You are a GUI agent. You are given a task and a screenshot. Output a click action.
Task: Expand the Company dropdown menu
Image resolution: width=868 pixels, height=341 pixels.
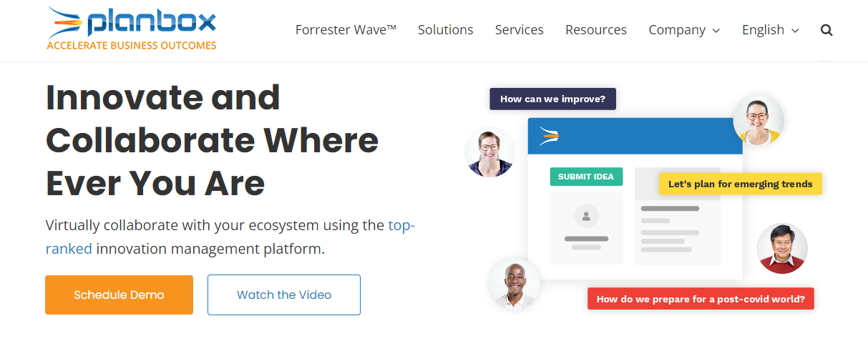click(684, 30)
